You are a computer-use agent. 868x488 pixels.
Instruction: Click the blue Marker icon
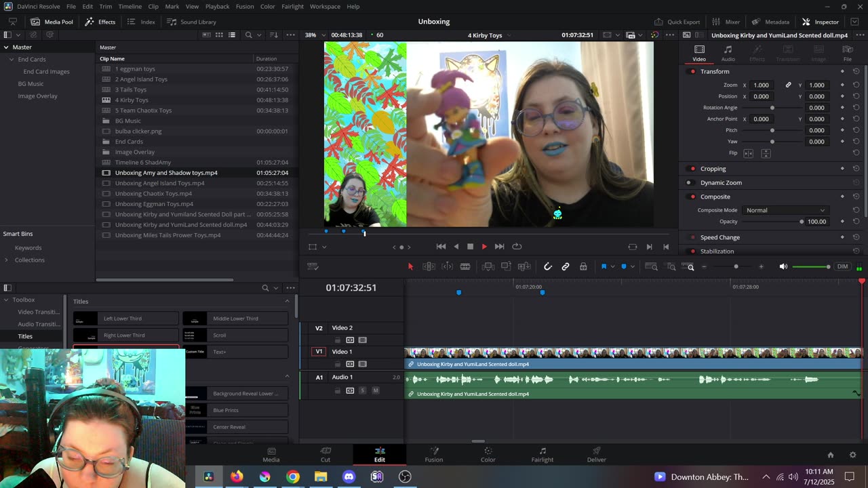[x=624, y=266]
